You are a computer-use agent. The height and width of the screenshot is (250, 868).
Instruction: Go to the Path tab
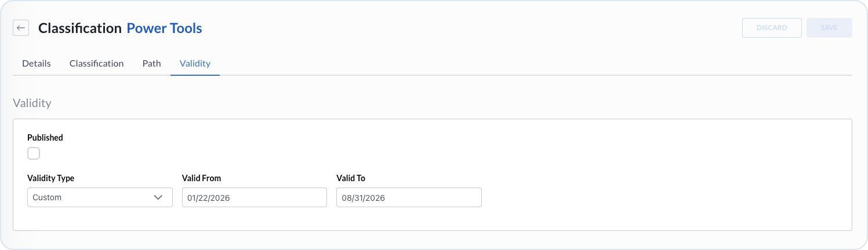pos(151,64)
